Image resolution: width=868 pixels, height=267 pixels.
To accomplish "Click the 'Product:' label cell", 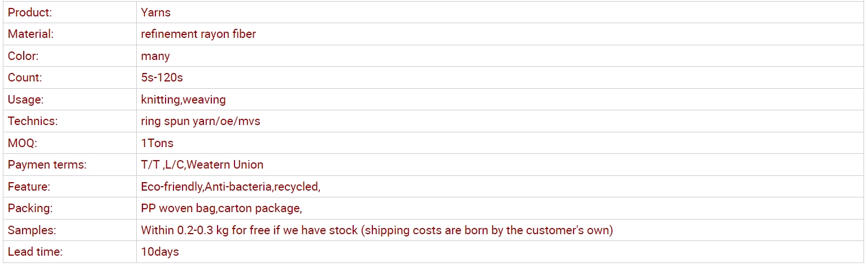I will point(70,12).
